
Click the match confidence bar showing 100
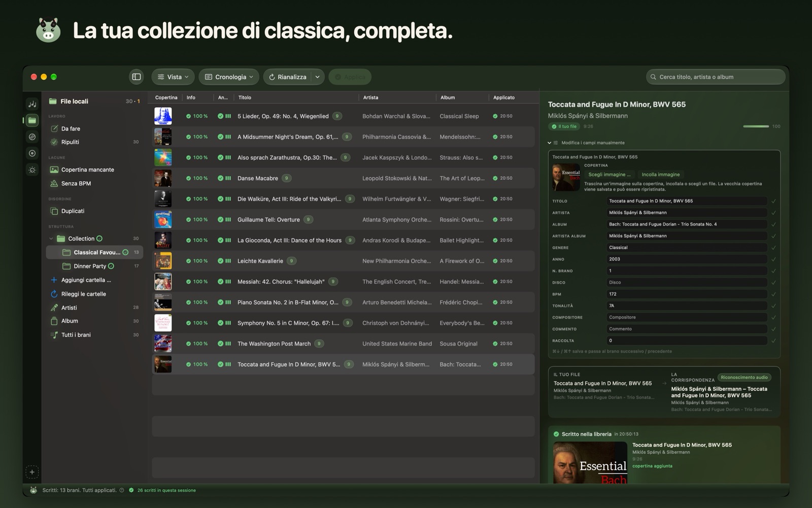click(x=756, y=126)
